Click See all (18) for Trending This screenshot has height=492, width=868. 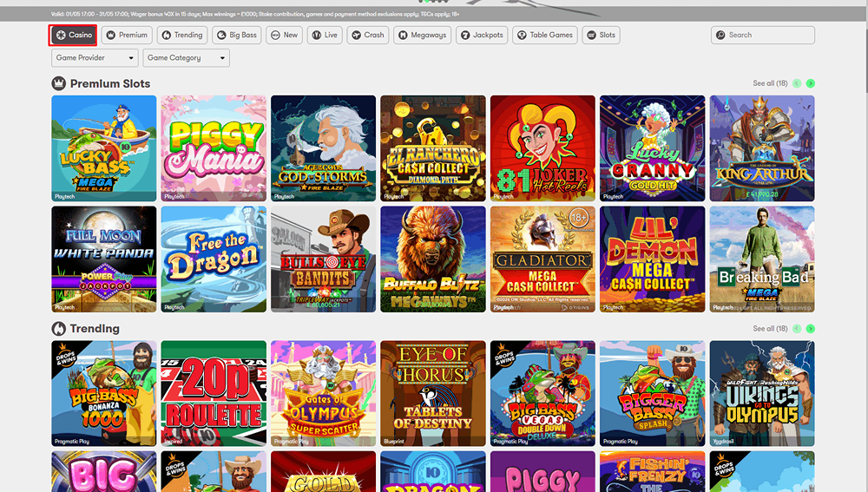click(x=769, y=329)
